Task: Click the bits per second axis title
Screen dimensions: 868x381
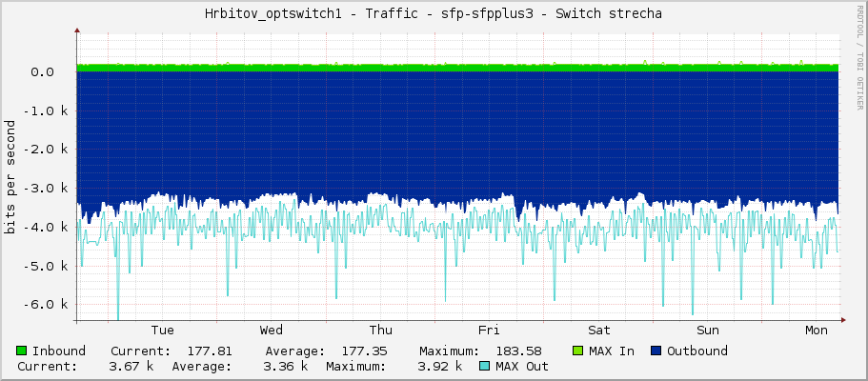Action: pos(10,177)
